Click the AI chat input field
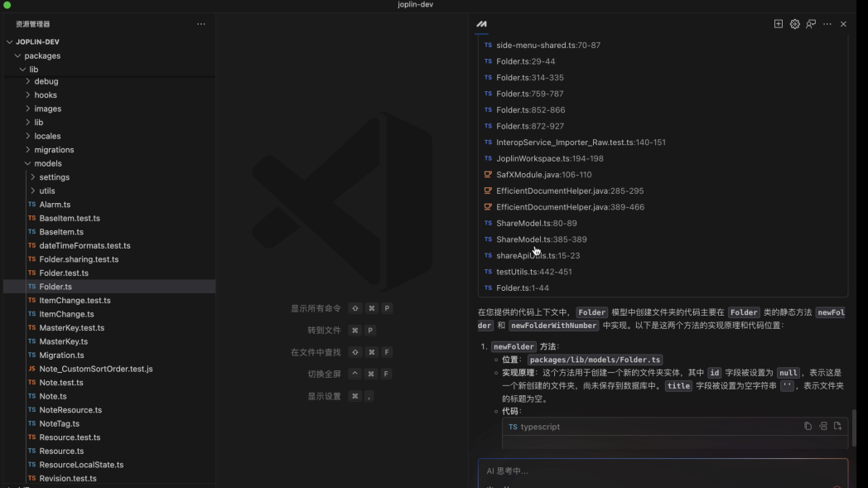Viewport: 868px width, 488px height. click(654, 471)
